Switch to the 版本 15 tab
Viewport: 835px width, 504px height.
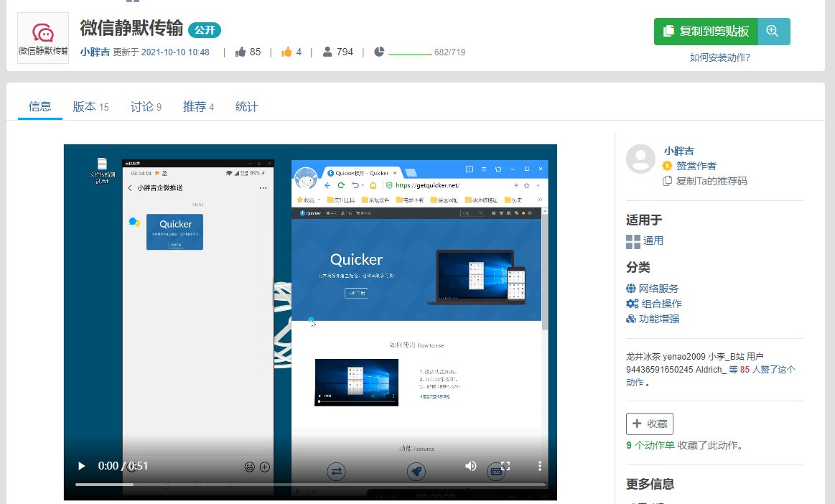(90, 106)
